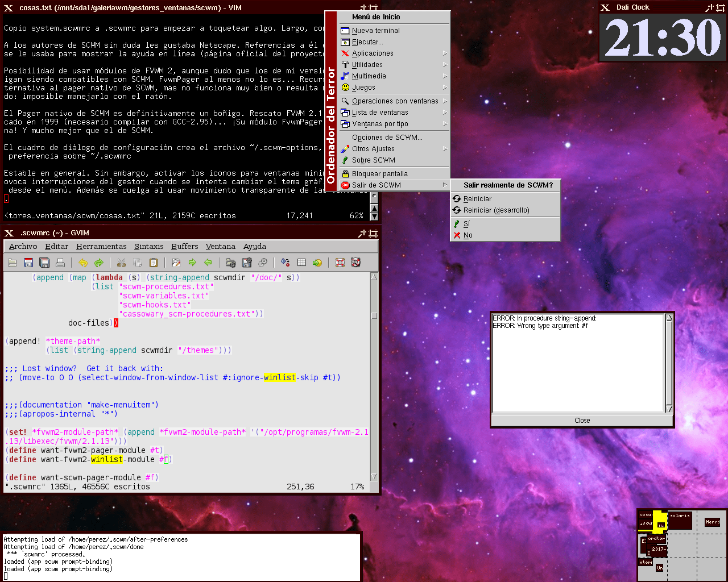Expand the Juegos submenu
This screenshot has width=728, height=582.
tap(394, 88)
